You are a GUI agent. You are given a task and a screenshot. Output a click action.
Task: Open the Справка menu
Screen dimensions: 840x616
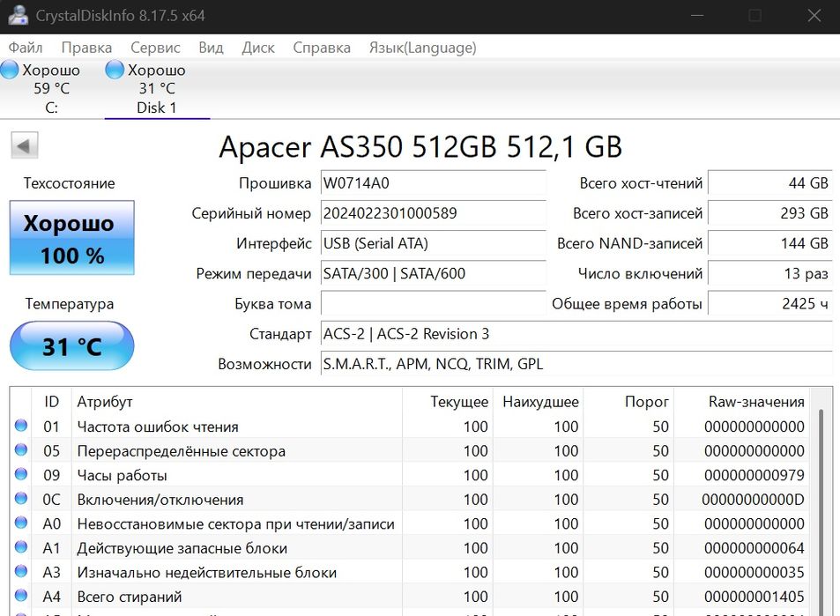322,48
